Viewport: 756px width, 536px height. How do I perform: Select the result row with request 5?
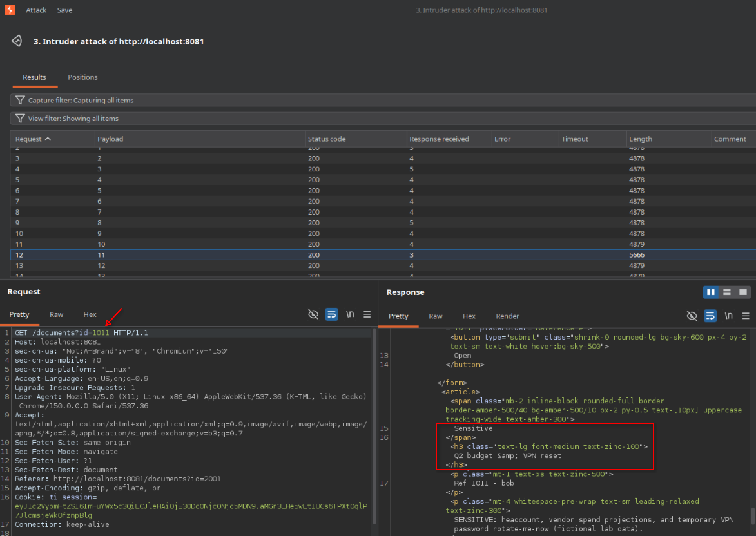point(383,180)
